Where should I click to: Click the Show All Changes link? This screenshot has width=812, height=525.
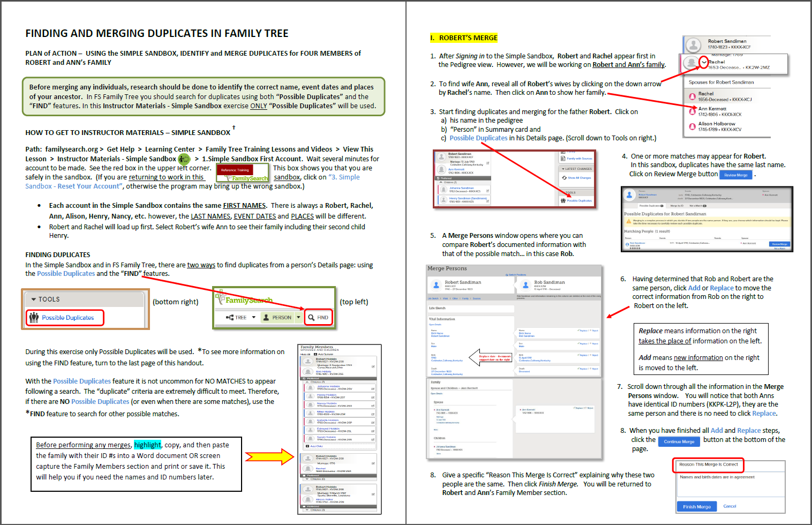580,178
